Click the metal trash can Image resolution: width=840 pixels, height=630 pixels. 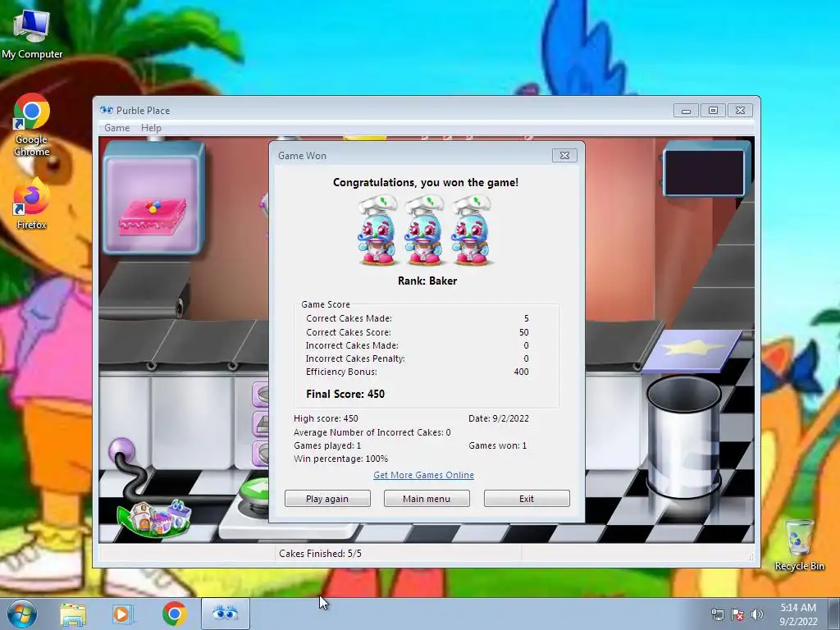coord(683,436)
